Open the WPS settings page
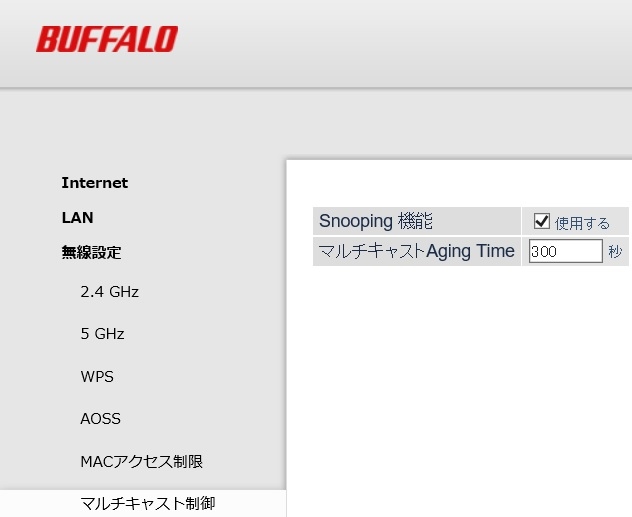This screenshot has height=517, width=632. (97, 377)
